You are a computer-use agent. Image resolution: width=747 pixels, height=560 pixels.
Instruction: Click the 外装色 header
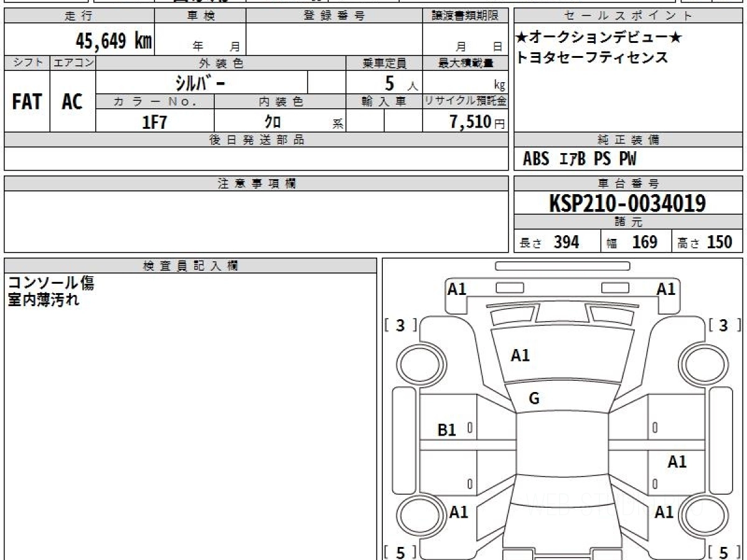point(221,63)
